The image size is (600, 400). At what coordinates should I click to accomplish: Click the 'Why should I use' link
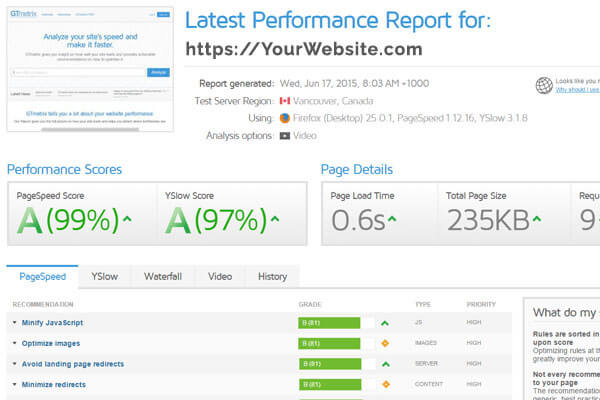tap(577, 90)
